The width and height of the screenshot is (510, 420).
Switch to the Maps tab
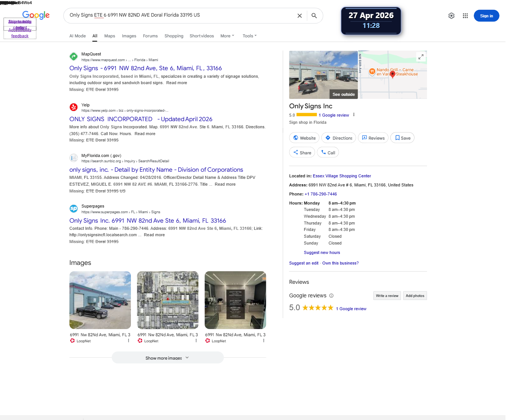110,36
